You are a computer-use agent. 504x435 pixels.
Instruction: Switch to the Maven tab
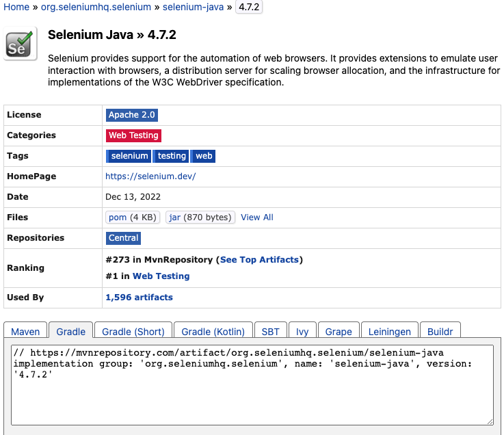point(25,331)
